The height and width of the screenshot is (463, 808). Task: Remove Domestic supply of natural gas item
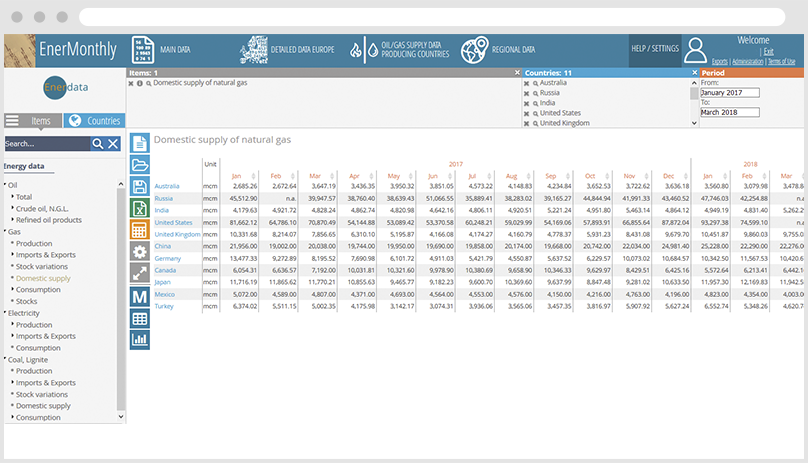[x=131, y=83]
